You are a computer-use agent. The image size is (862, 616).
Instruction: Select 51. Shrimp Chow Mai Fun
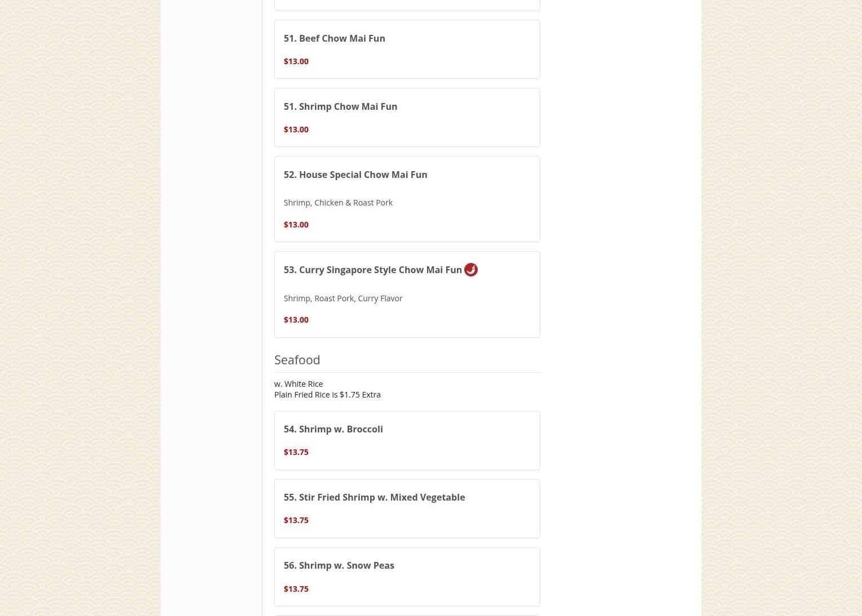[x=407, y=117]
